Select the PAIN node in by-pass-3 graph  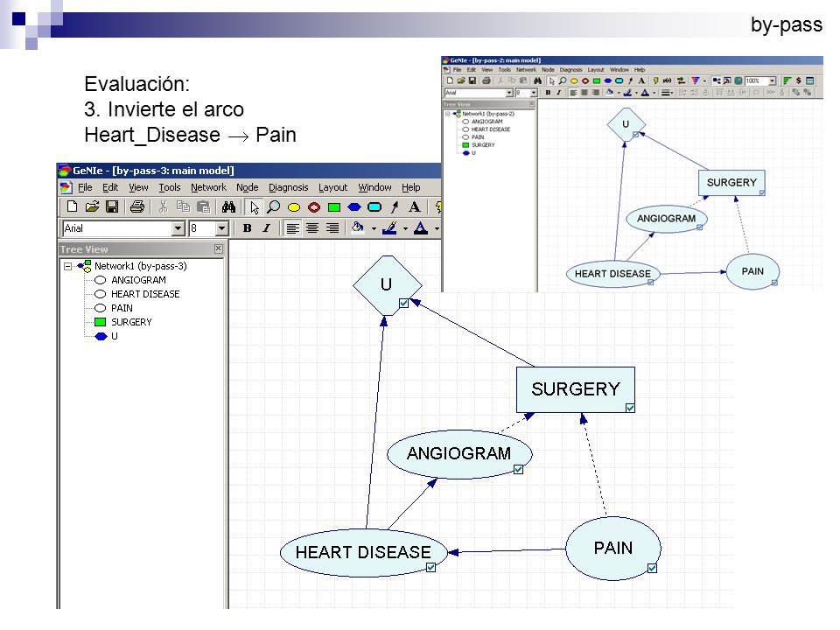[x=613, y=548]
